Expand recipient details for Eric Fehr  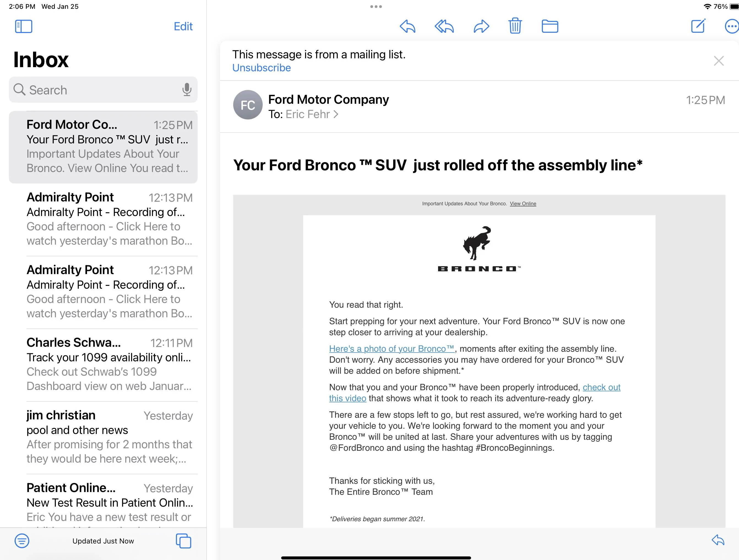(x=312, y=114)
